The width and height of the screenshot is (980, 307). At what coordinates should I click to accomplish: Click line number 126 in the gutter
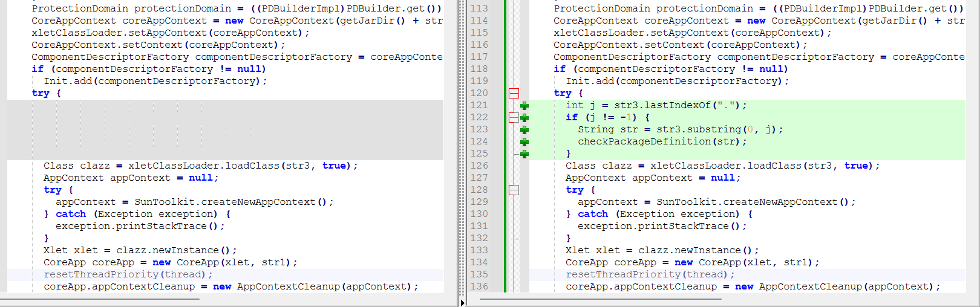click(479, 166)
